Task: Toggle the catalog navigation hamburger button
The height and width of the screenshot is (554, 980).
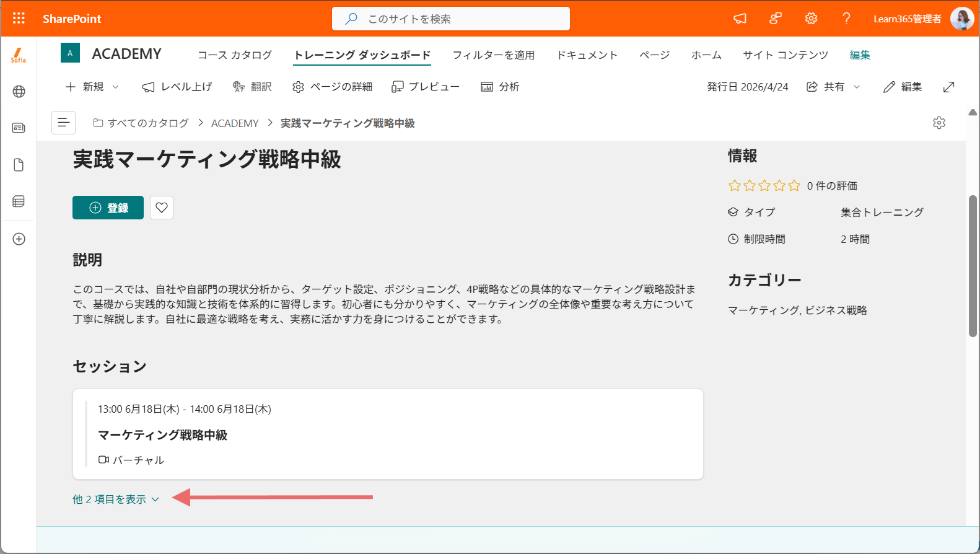Action: coord(63,123)
